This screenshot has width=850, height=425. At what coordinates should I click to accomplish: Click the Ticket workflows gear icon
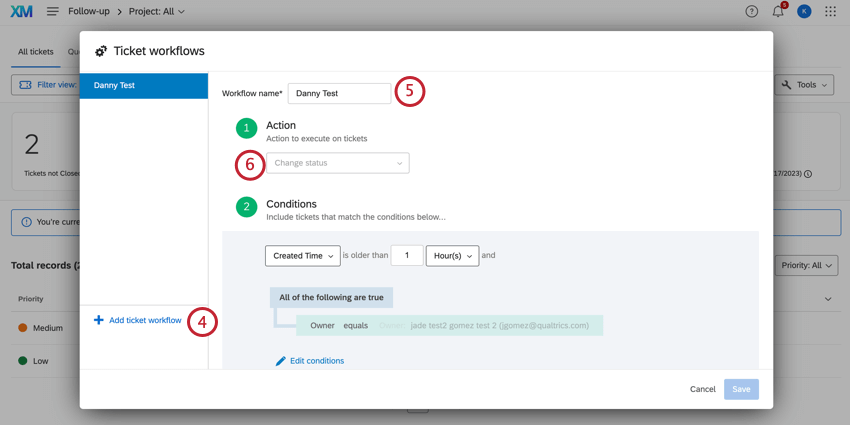point(101,51)
